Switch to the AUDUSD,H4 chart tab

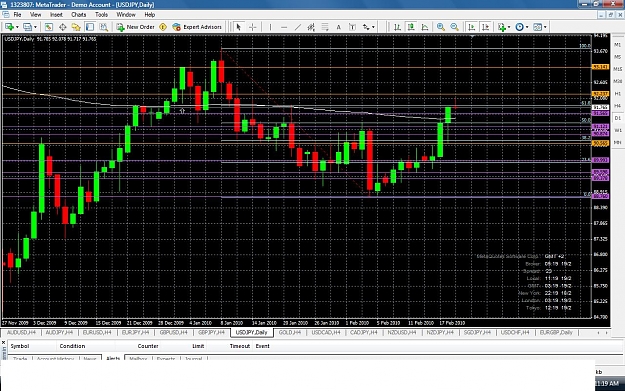[x=21, y=332]
